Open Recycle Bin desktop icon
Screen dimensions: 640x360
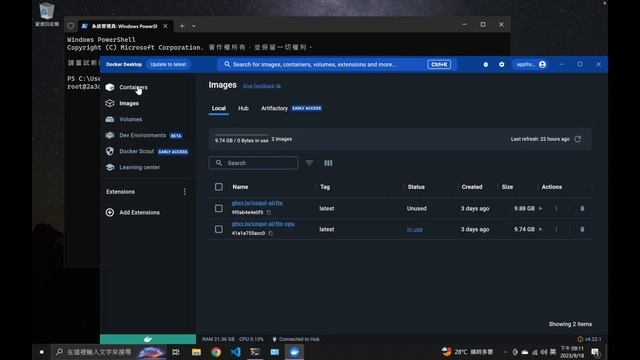[x=47, y=14]
